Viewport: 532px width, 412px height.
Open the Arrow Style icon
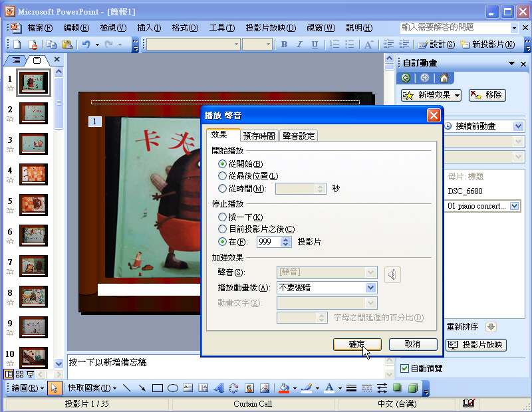click(382, 388)
